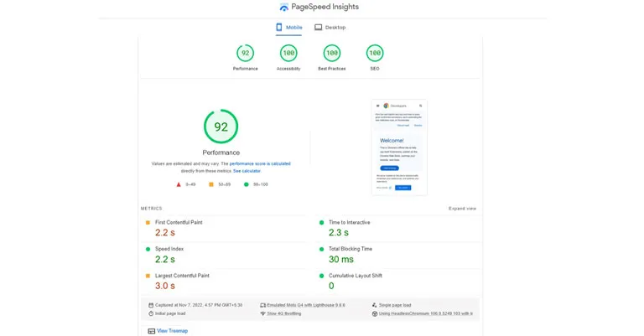Click the orange square next to Largest Contentful Paint
The image size is (644, 336).
click(x=148, y=276)
